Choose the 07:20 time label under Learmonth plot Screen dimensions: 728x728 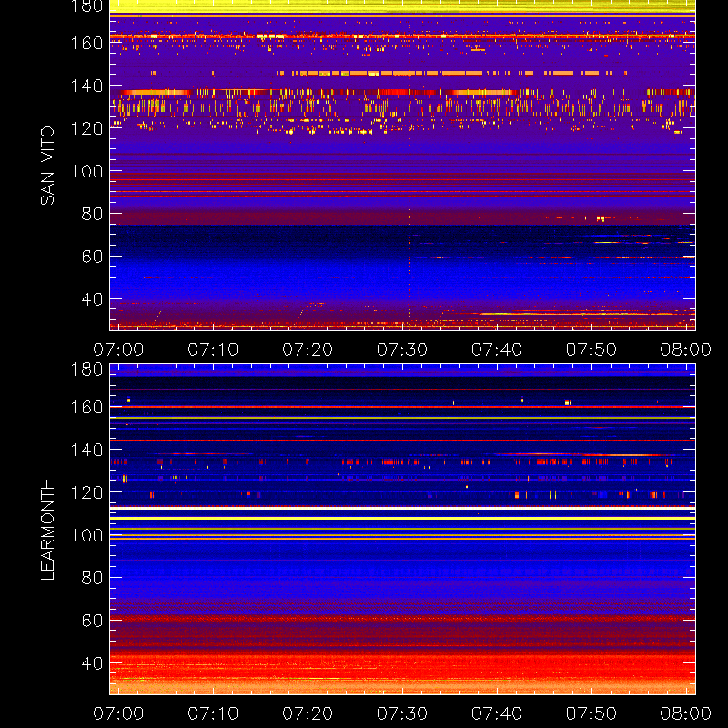pos(308,713)
